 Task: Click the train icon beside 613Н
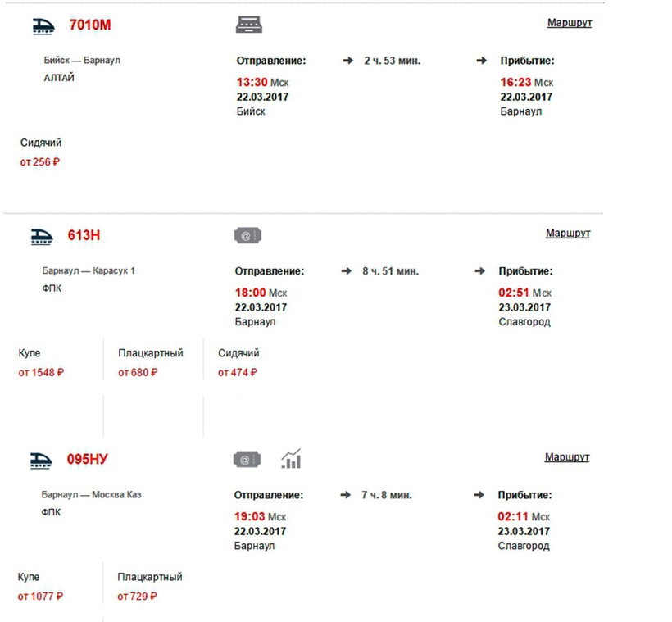pos(42,236)
